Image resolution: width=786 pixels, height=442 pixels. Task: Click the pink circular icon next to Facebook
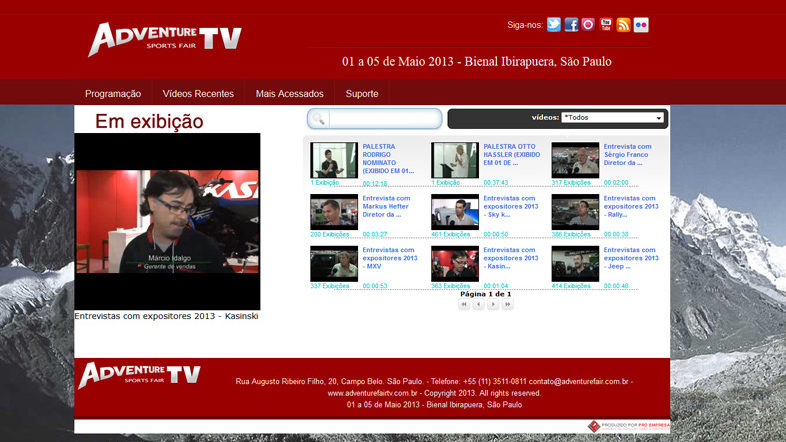(588, 25)
